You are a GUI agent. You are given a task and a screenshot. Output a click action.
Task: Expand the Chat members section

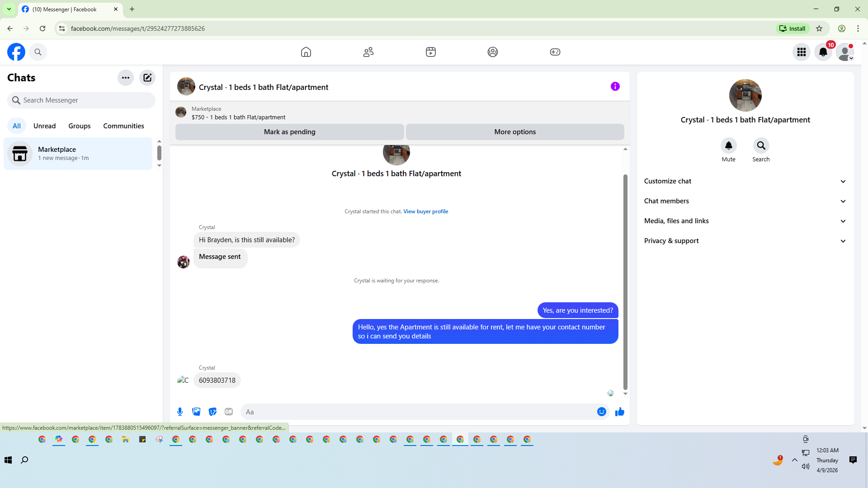pos(745,201)
